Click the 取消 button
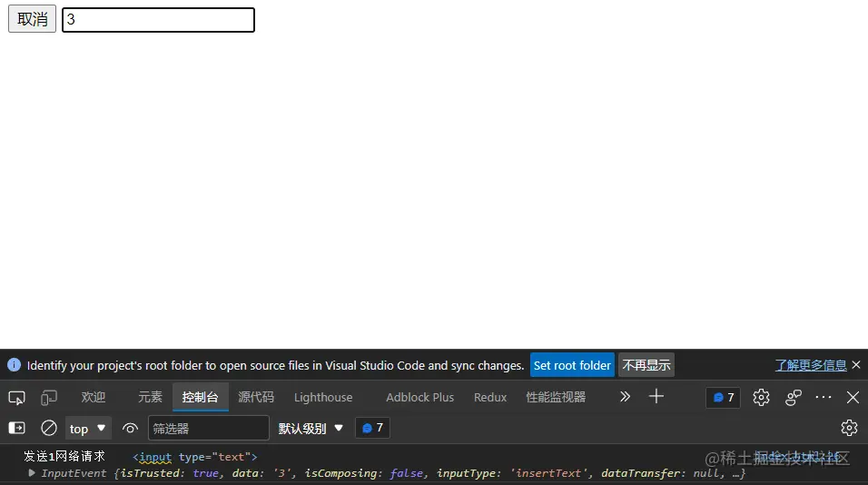 pyautogui.click(x=32, y=19)
